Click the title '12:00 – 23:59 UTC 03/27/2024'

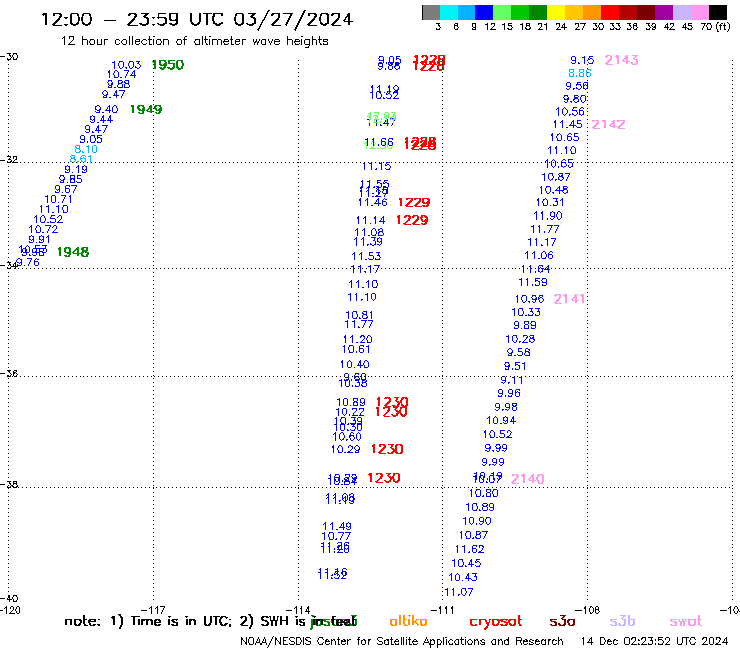pyautogui.click(x=197, y=19)
